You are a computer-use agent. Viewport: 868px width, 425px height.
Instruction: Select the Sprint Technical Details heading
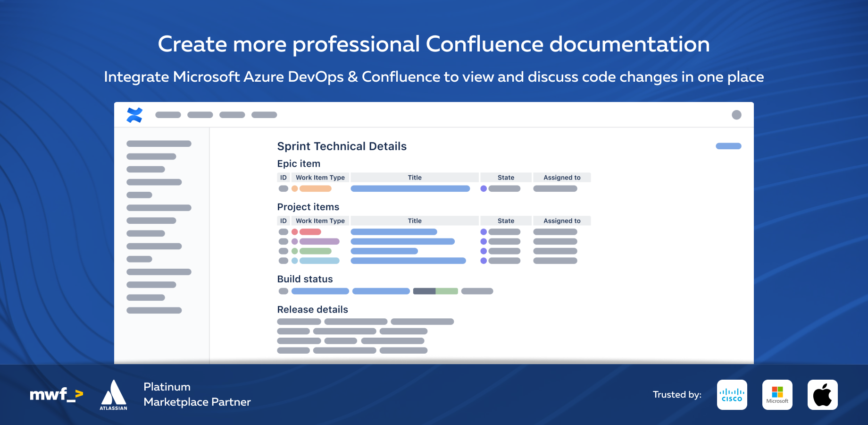point(342,146)
